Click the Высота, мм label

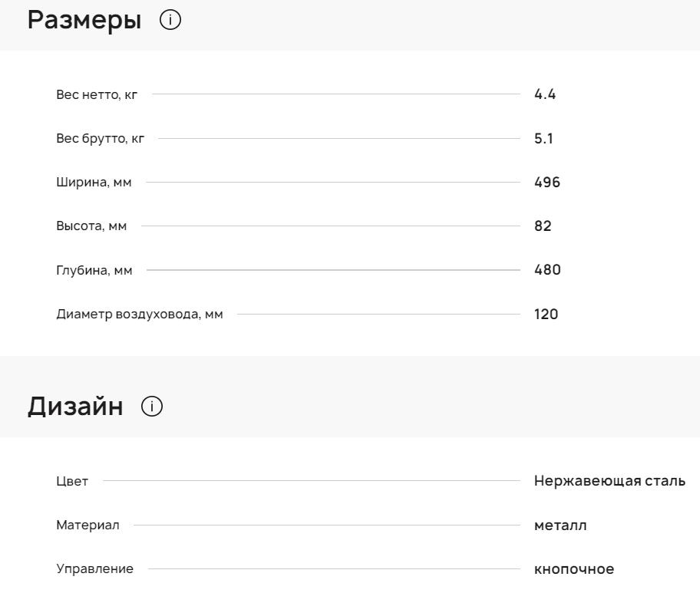coord(91,226)
